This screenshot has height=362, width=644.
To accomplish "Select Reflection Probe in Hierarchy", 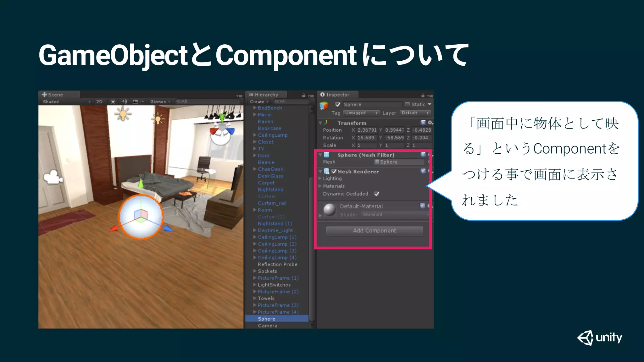I will click(277, 264).
